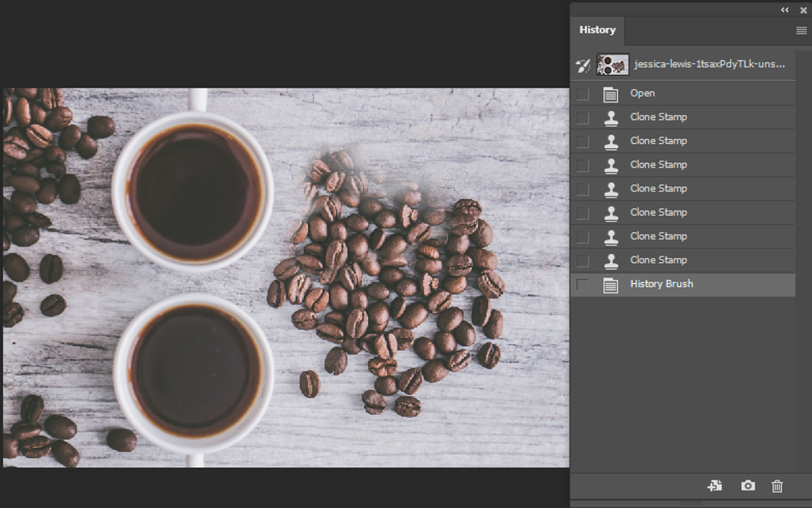This screenshot has height=508, width=812.
Task: Check the box beside the History Brush state
Action: click(x=581, y=283)
